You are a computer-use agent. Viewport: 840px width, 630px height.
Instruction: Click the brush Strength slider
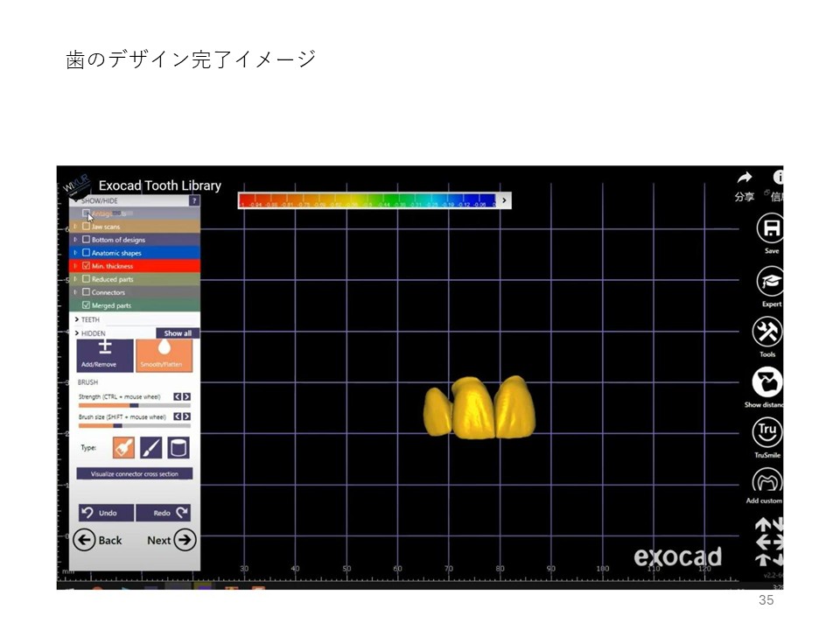[122, 405]
